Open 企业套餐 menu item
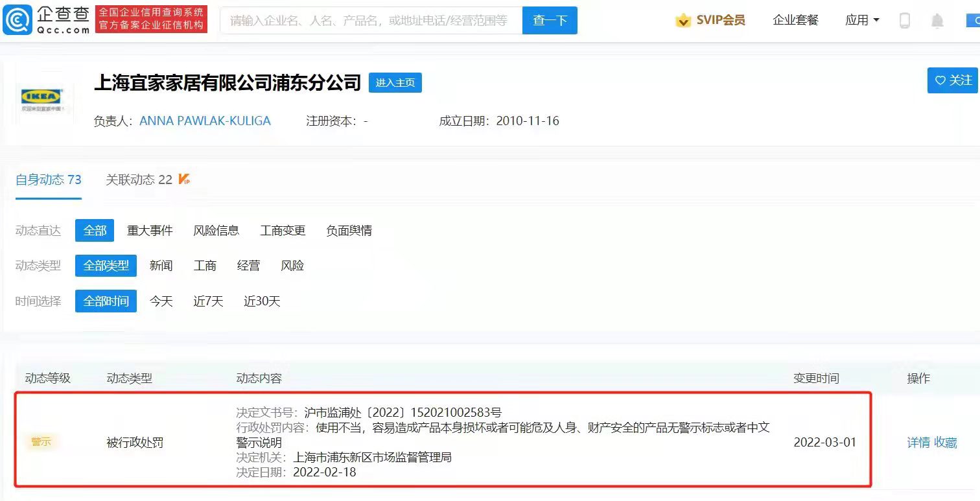The width and height of the screenshot is (980, 501). (796, 21)
